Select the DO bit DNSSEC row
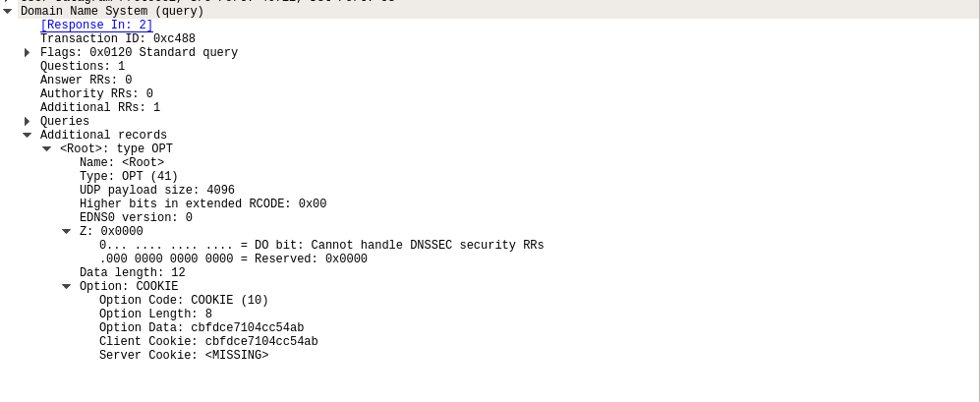Image resolution: width=980 pixels, height=402 pixels. point(321,245)
